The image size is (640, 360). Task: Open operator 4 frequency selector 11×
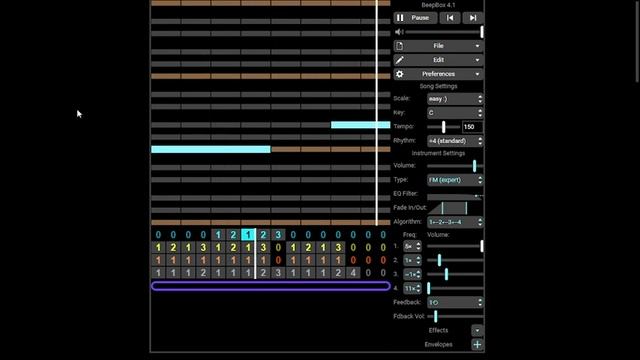click(x=412, y=288)
